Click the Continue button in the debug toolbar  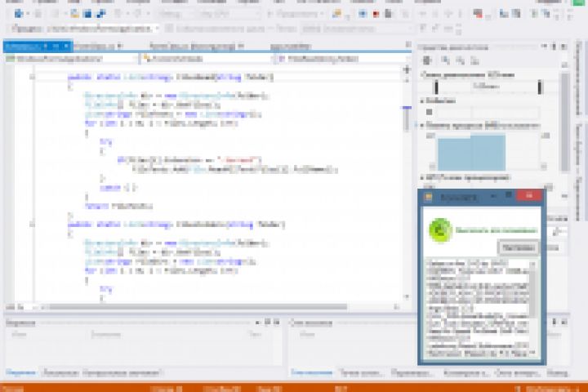click(296, 14)
